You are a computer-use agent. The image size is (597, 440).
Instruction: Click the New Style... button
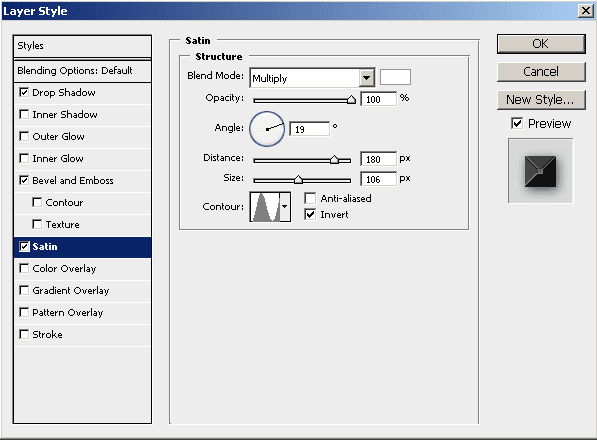[x=541, y=100]
